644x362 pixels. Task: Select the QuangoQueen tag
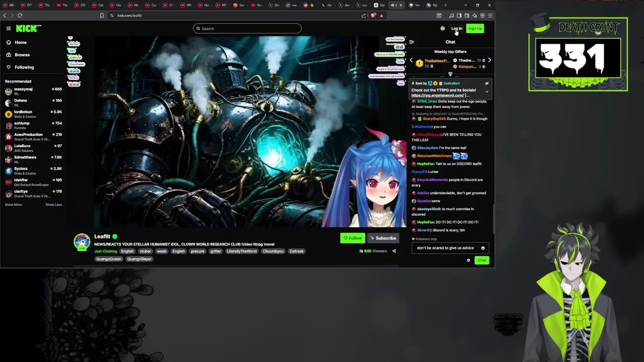(109, 259)
